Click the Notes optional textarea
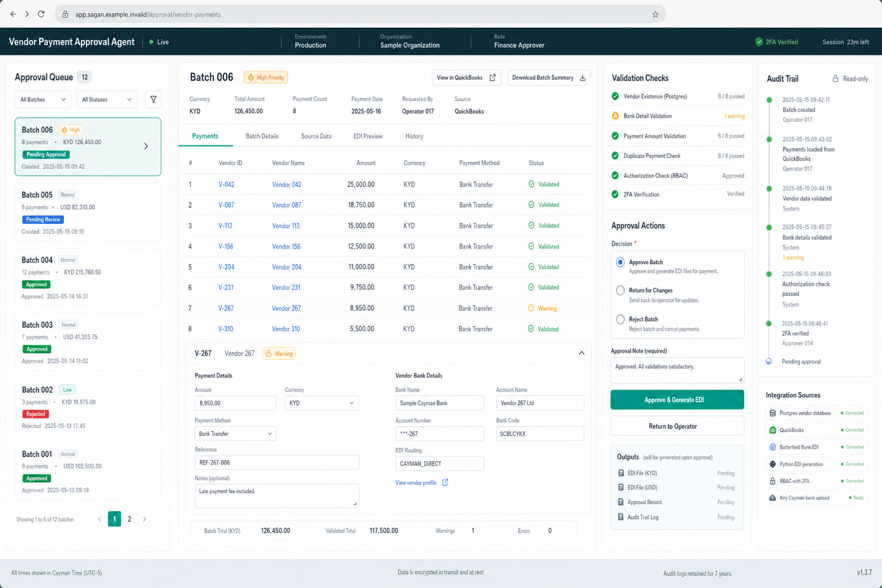Viewport: 882px width, 588px height. coord(277,496)
